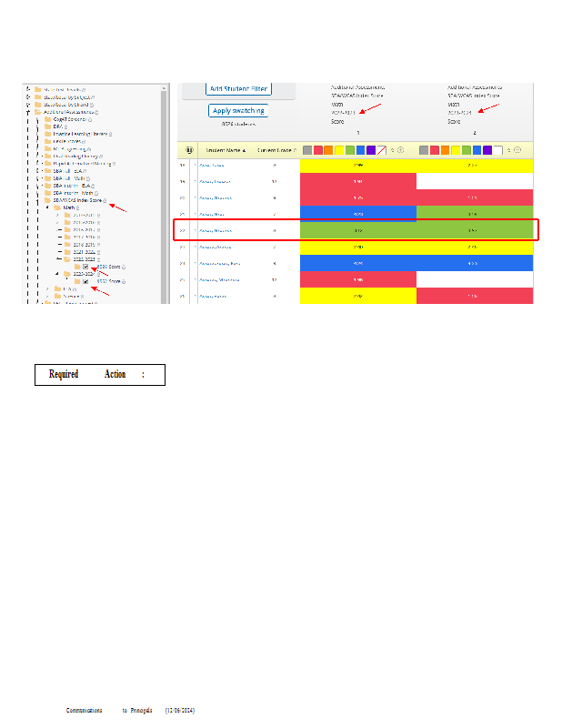The width and height of the screenshot is (562, 728).
Task: Click the Math open folder icon
Action: click(x=57, y=207)
